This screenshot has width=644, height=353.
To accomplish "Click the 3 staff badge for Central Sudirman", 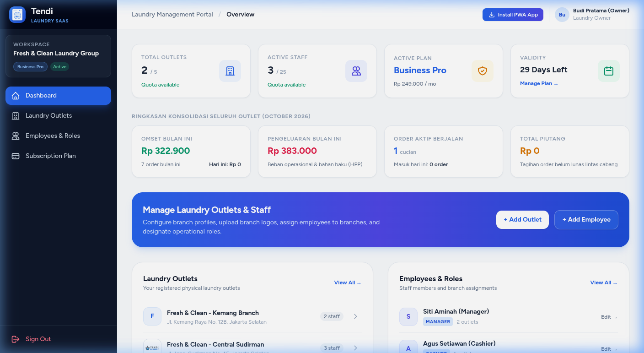I will click(x=332, y=348).
